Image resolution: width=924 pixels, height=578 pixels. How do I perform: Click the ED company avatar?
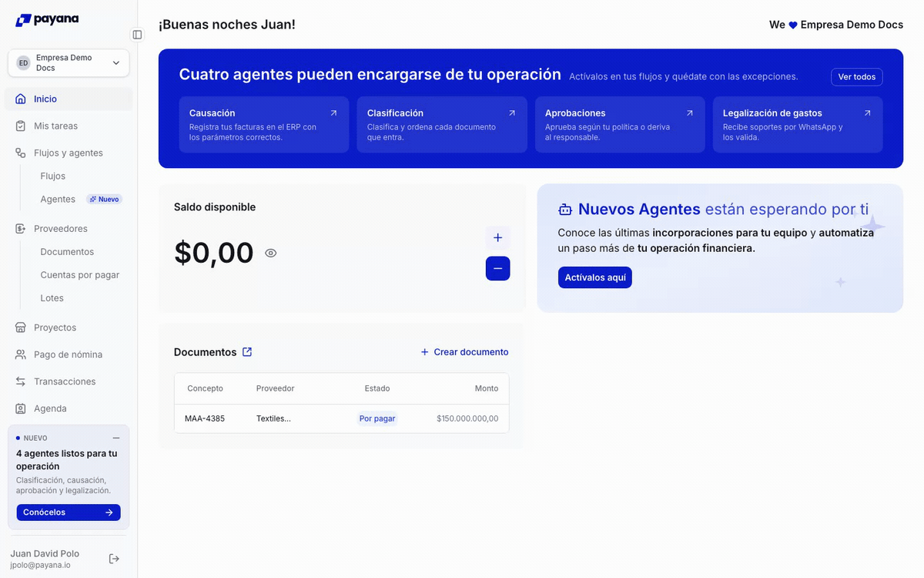tap(23, 63)
